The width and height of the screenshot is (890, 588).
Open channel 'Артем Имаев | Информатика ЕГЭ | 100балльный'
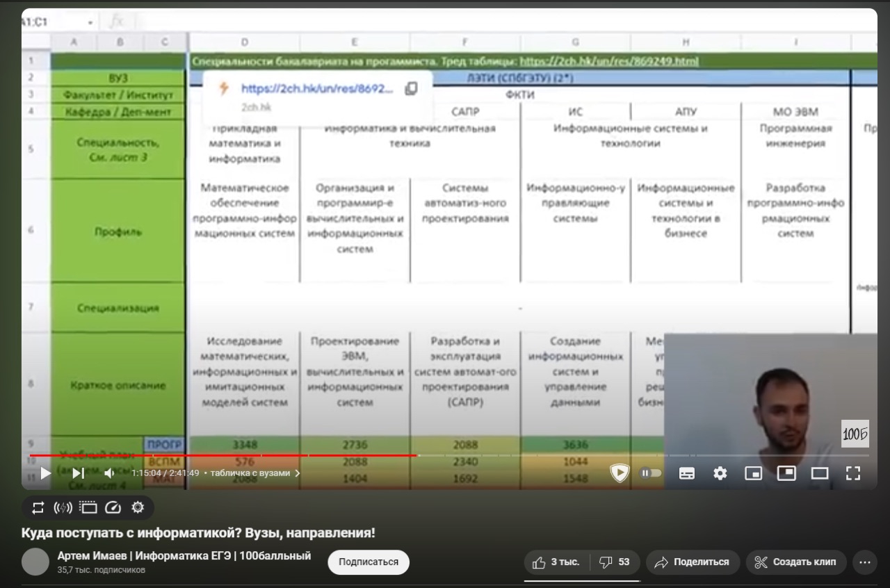tap(184, 555)
